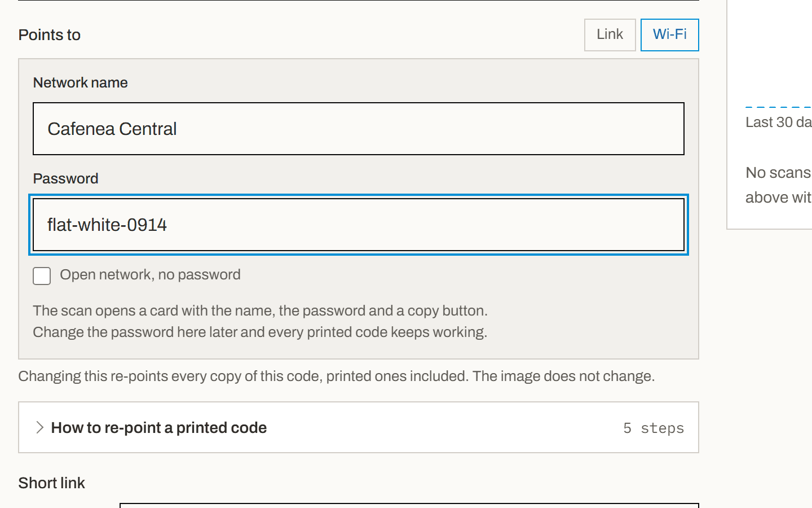
Task: Click 'The scan opens a card' help text
Action: coord(260,310)
